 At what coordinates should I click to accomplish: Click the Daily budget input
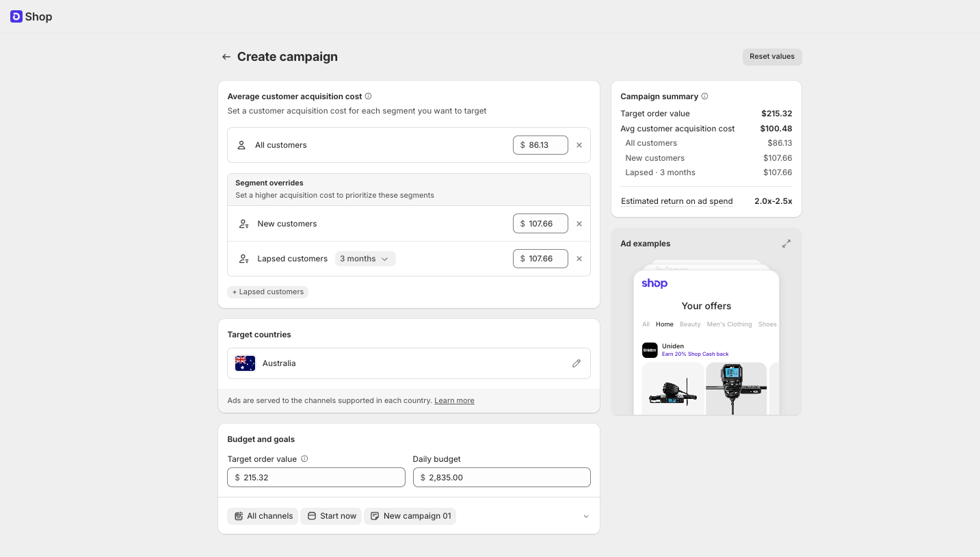(502, 478)
